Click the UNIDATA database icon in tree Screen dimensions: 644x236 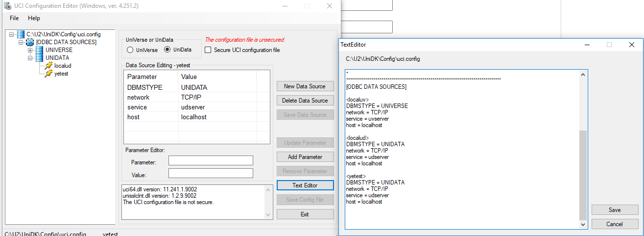[x=39, y=58]
